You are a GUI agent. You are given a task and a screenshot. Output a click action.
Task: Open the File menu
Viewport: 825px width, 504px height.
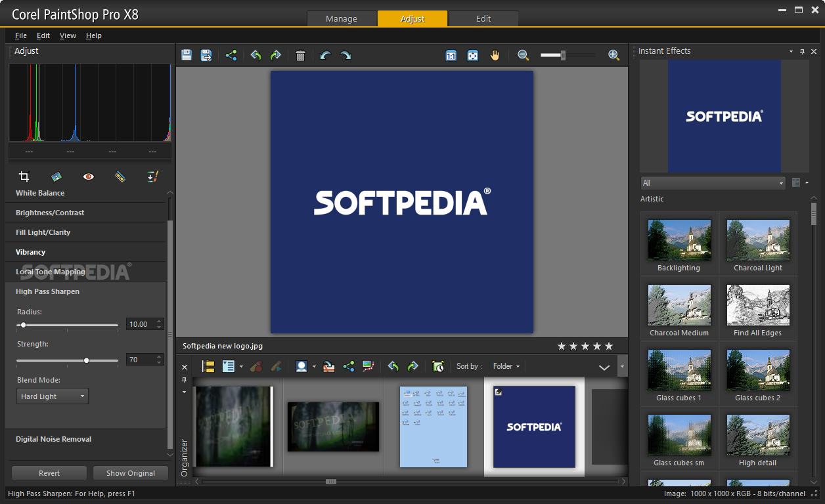pyautogui.click(x=20, y=35)
